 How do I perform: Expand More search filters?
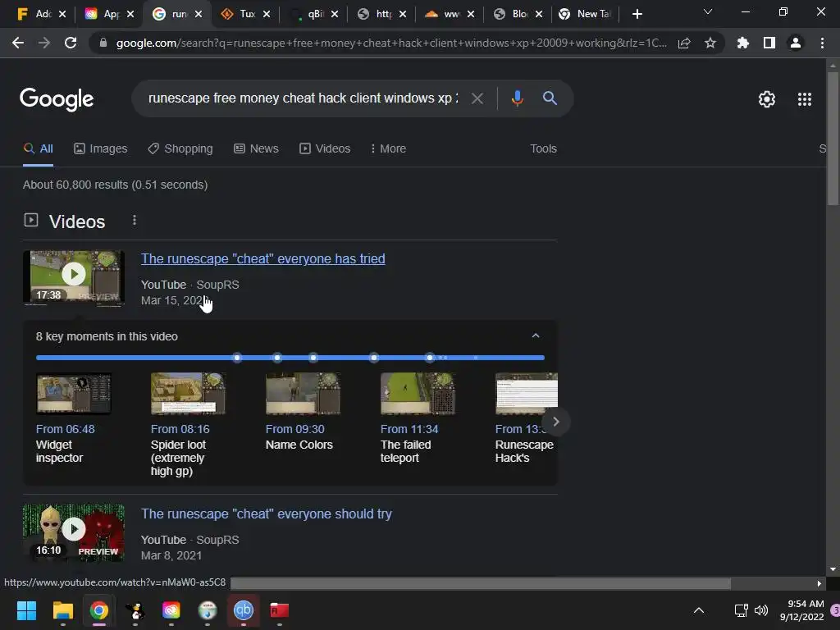coord(387,148)
